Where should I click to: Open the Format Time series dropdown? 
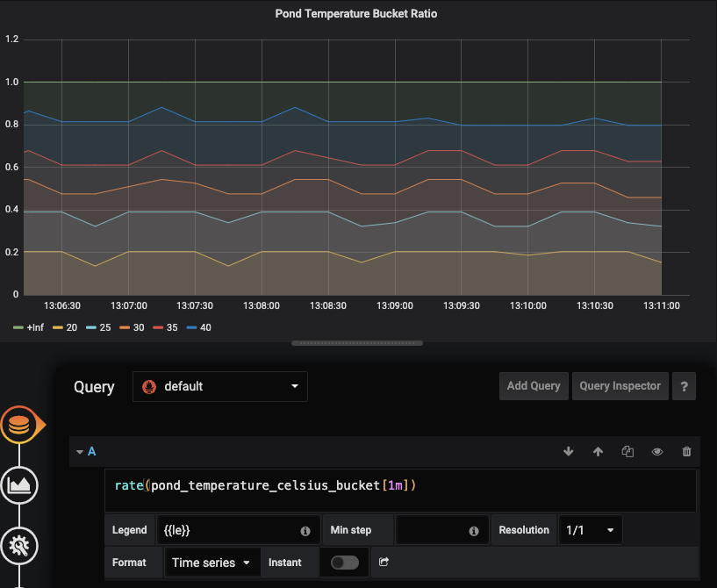click(x=212, y=563)
